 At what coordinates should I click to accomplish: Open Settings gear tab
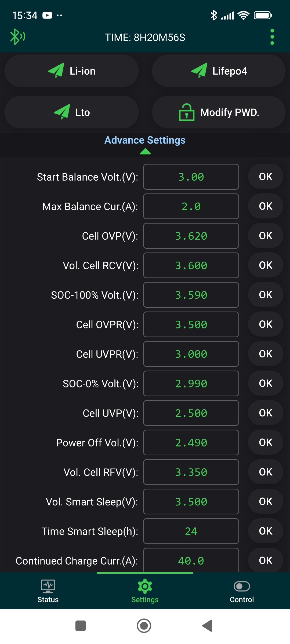(x=145, y=591)
